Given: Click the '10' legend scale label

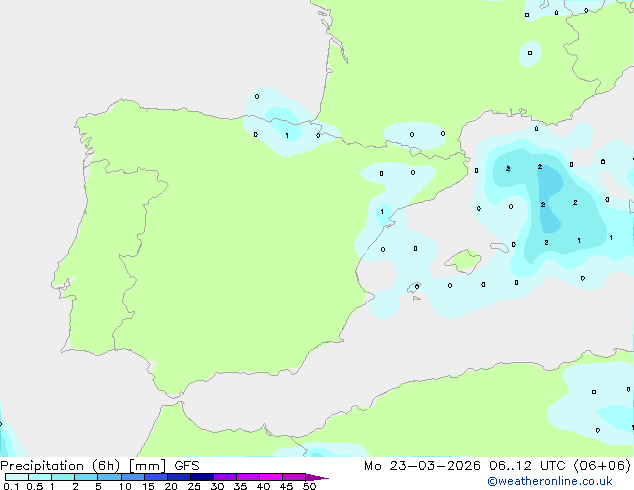Looking at the screenshot, I should [125, 486].
